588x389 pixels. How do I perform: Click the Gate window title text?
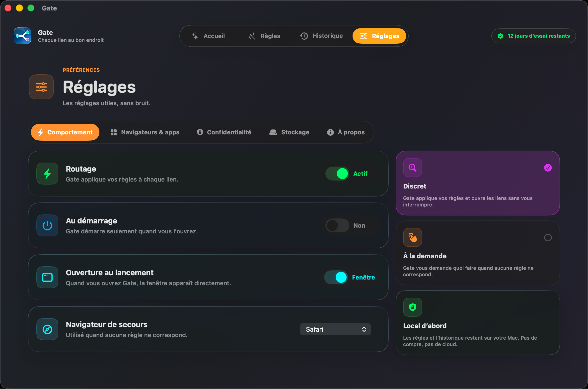pyautogui.click(x=49, y=8)
